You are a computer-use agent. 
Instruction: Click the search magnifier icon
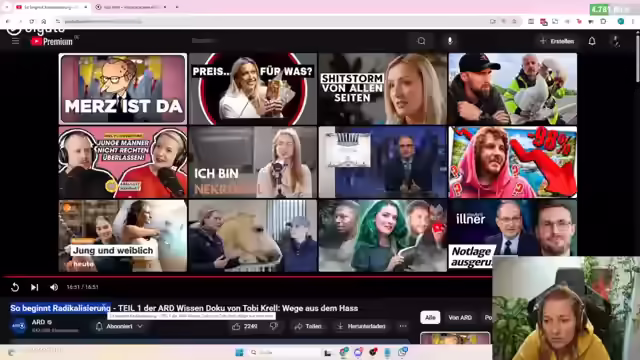tap(421, 41)
